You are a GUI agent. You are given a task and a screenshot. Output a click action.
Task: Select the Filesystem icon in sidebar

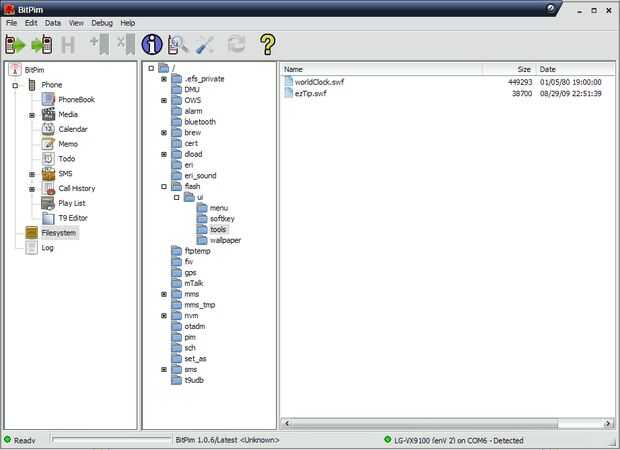click(x=32, y=233)
